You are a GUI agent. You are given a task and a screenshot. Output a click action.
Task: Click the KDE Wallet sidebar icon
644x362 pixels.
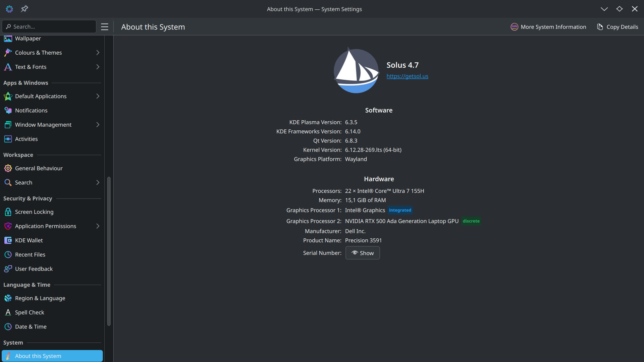pos(8,240)
